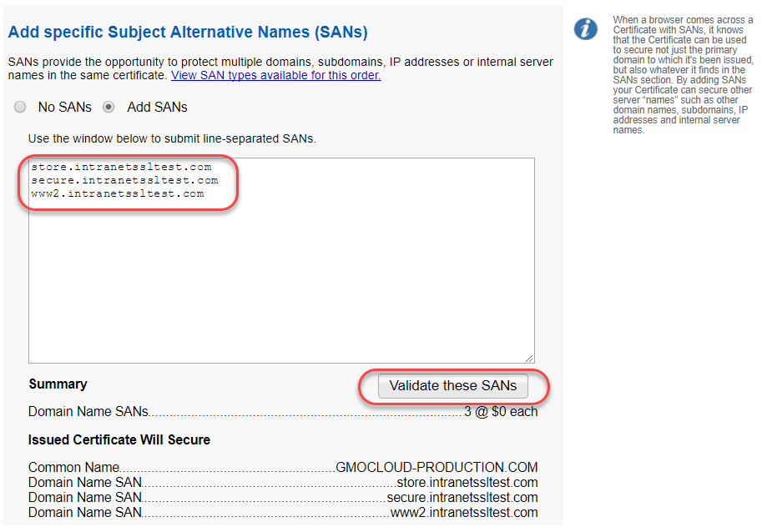Viewport: 767px width, 532px height.
Task: Click the Common Name GMOCLOUD-PRODUCTION.COM value
Action: tap(436, 468)
